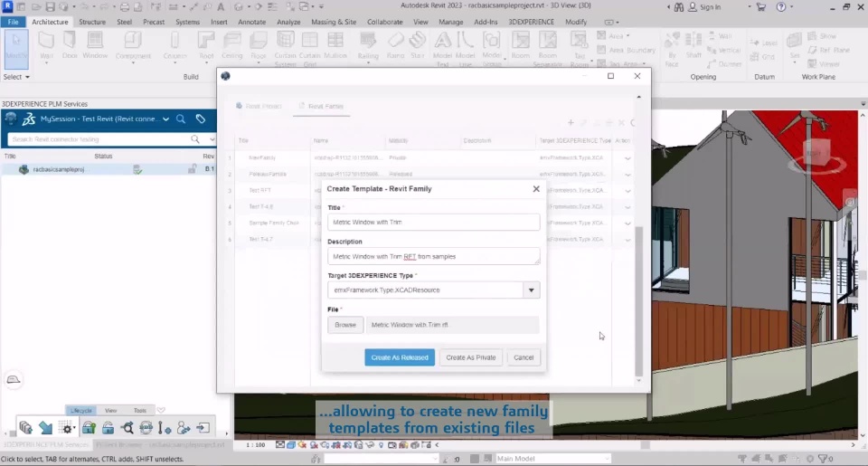The image size is (868, 466).
Task: Cancel the Create Template dialog
Action: coord(524,357)
